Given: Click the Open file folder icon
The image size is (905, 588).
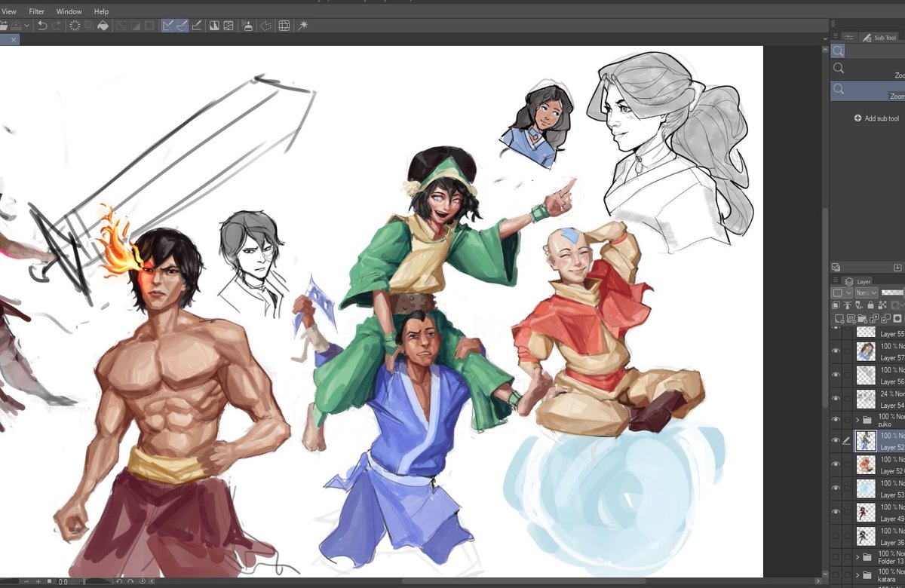Looking at the screenshot, I should pyautogui.click(x=3, y=25).
